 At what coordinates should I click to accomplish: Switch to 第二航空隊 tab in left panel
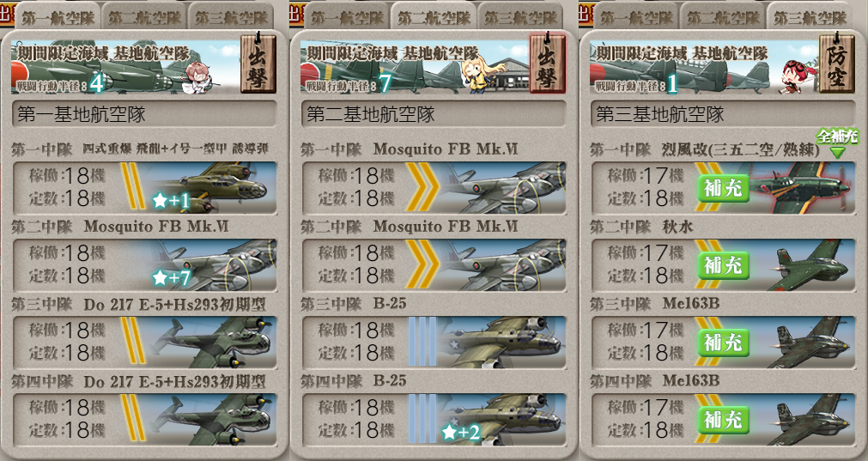(145, 17)
